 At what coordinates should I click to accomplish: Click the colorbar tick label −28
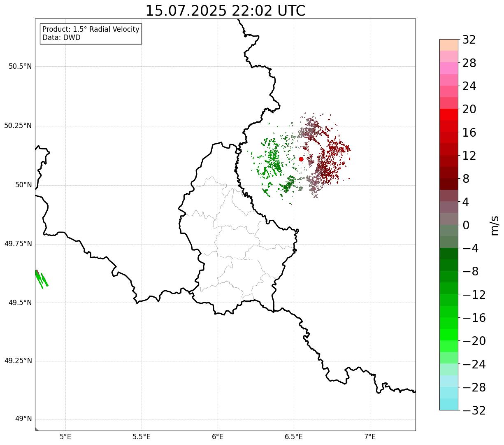(474, 387)
